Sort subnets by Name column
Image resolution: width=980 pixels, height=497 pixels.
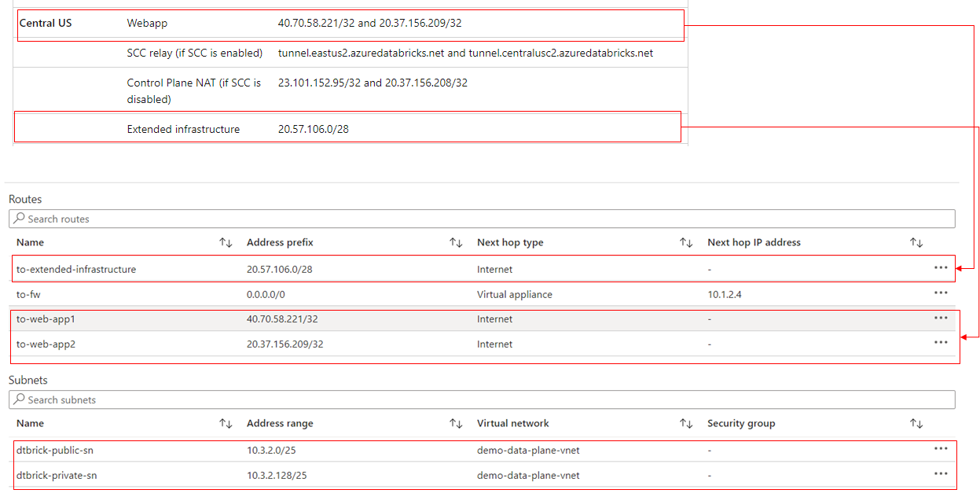(x=226, y=424)
